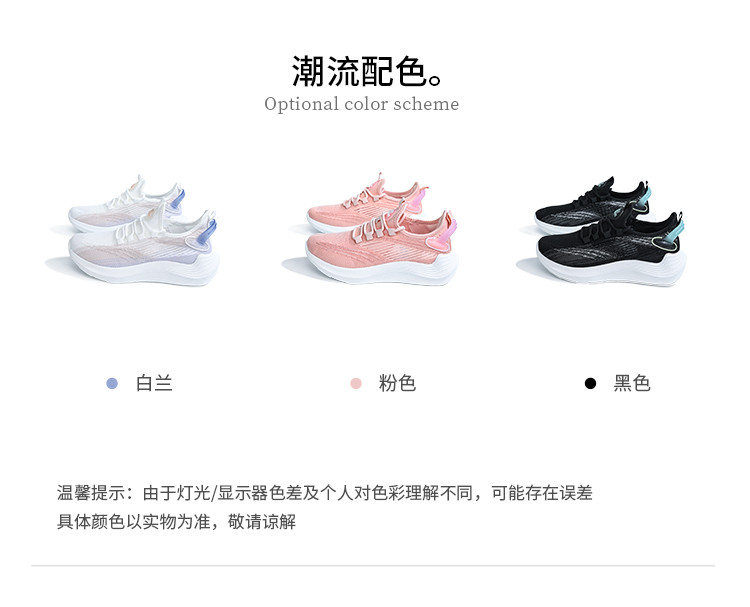Viewport: 750px width, 607px height.
Task: Click the pink heel tab on pink sneaker
Action: (x=450, y=230)
